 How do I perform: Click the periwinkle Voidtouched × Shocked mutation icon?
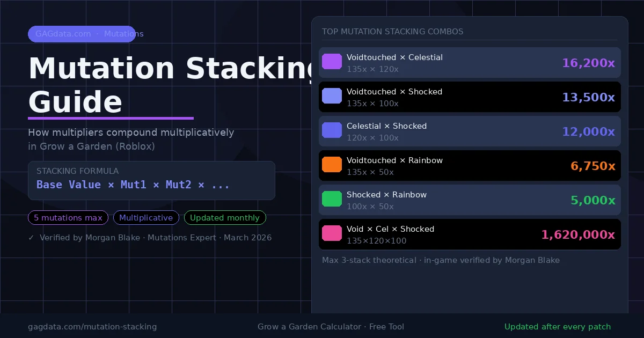332,96
